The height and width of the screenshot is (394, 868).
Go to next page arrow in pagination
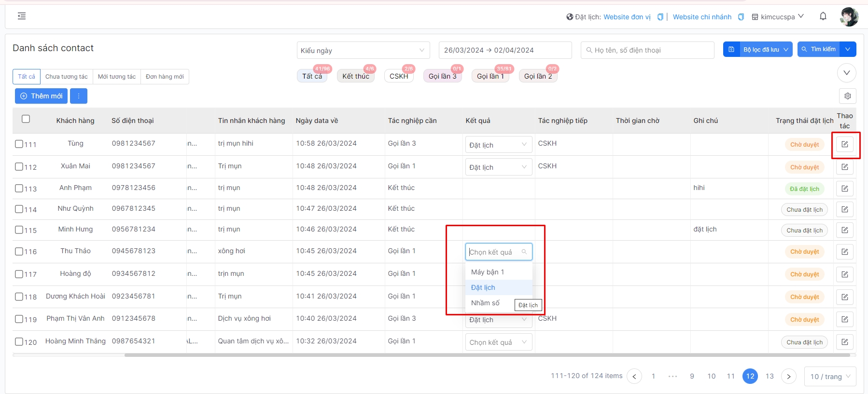pos(788,376)
